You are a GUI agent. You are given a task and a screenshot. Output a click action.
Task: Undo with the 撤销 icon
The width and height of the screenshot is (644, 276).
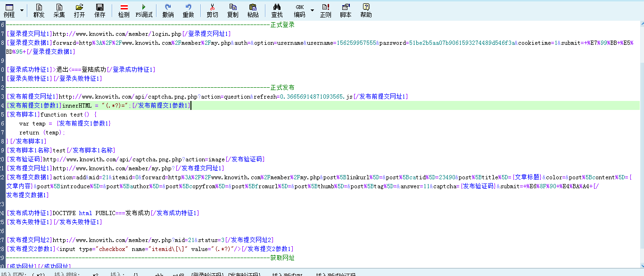168,9
